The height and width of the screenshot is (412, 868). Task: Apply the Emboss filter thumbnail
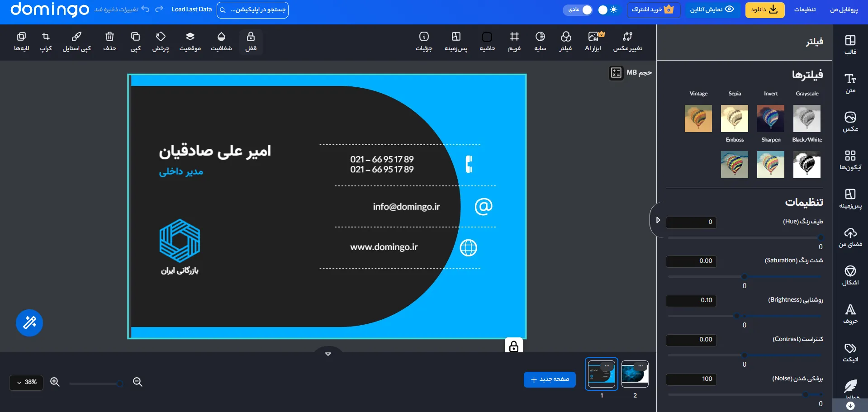point(734,165)
